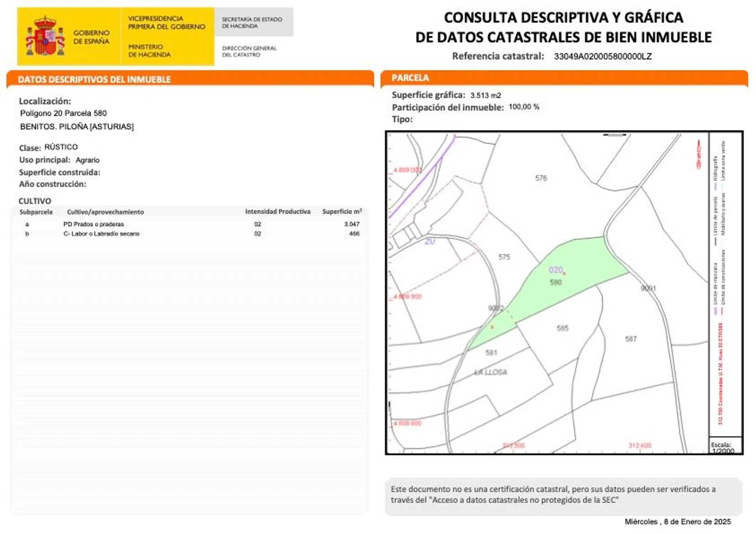Select the PARCELA section header
The image size is (756, 534).
click(x=410, y=78)
